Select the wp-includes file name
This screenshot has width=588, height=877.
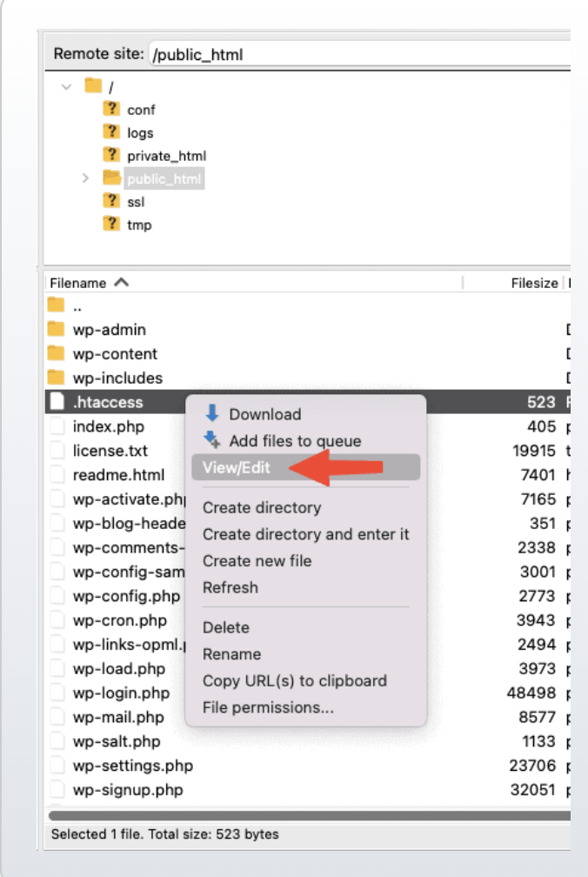117,378
